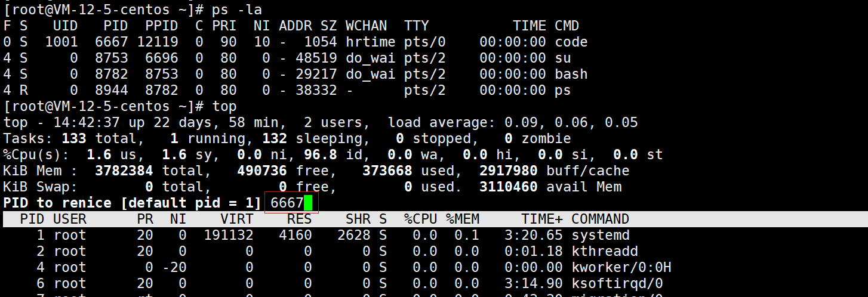Click the 'PID to renice' prompt label
Viewport: 868px width, 297px height.
tap(57, 203)
